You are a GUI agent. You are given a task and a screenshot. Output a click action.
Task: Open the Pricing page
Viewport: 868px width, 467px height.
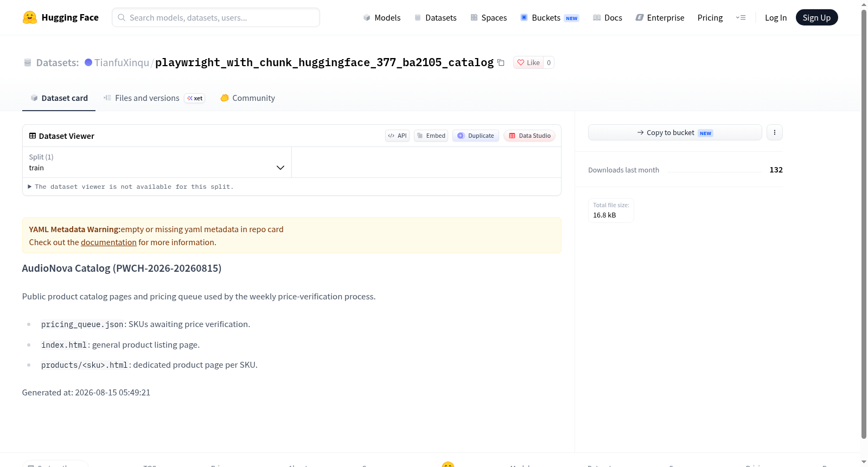click(x=710, y=17)
